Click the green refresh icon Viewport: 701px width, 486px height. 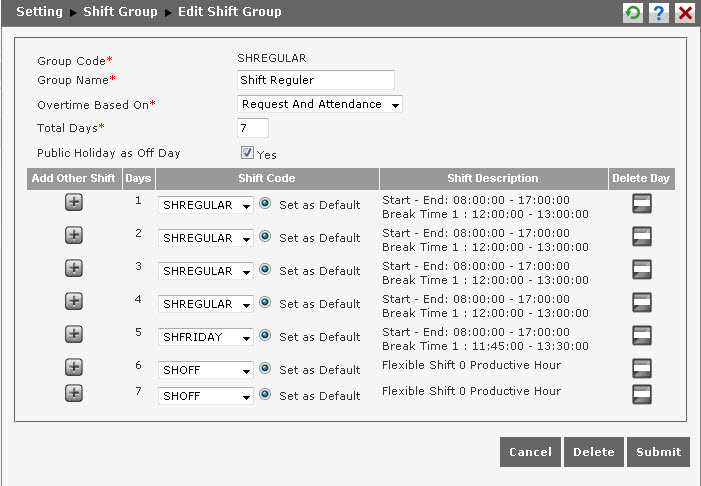pos(633,13)
